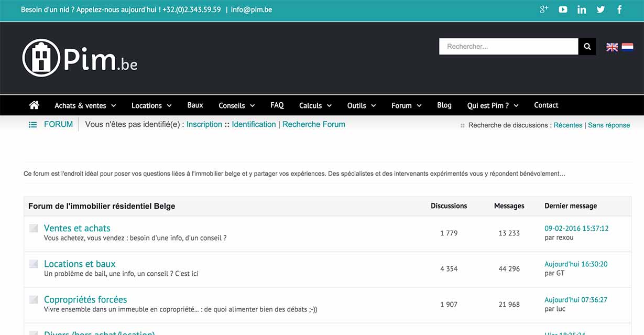Show discussions Sans réponse
644x335 pixels.
(608, 125)
